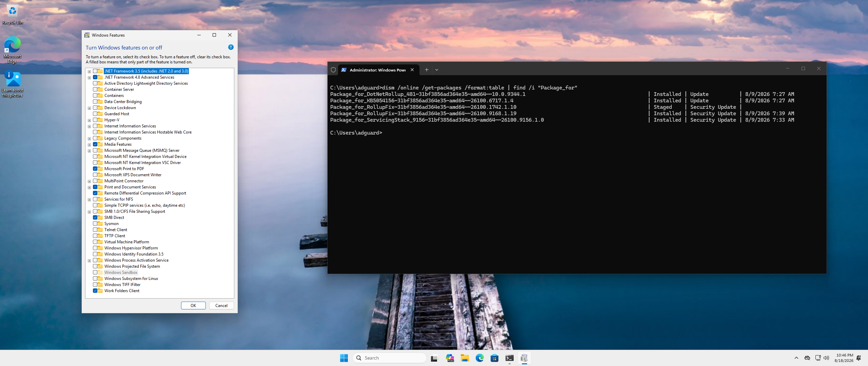Uncheck the Media Features checkbox
868x366 pixels.
(x=95, y=144)
